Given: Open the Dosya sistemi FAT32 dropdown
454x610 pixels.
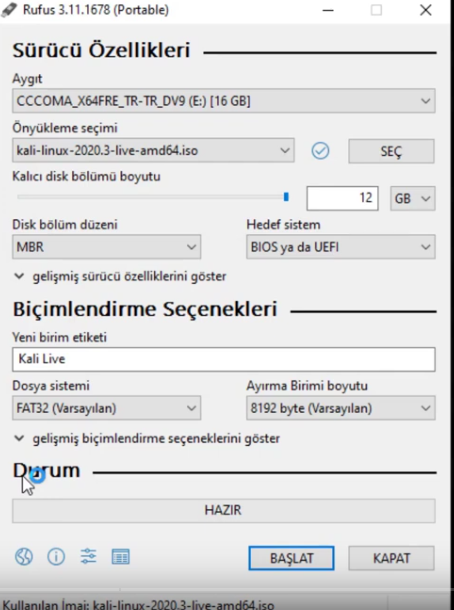Looking at the screenshot, I should (x=107, y=408).
